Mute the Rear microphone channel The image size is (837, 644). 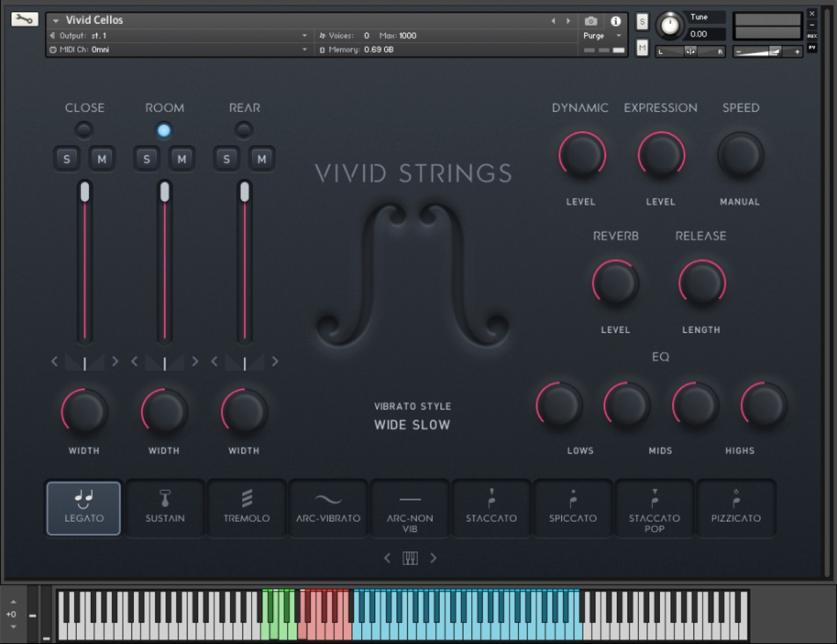click(x=261, y=159)
